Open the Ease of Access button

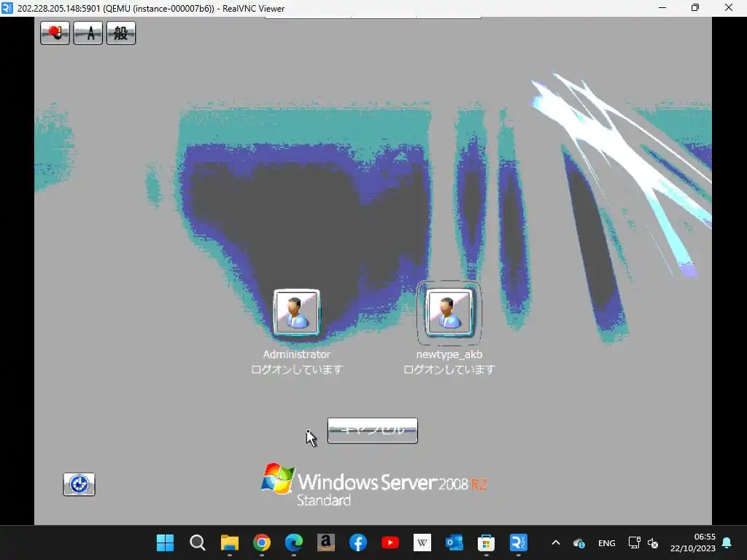click(x=79, y=484)
